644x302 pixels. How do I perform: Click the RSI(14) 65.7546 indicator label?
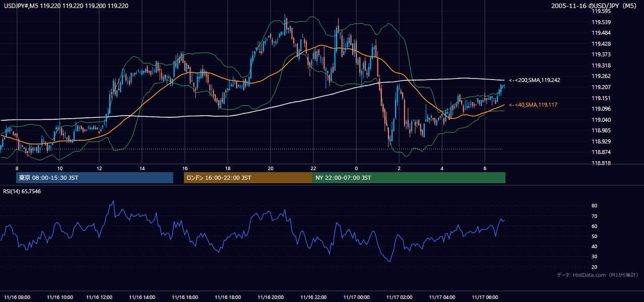point(22,191)
